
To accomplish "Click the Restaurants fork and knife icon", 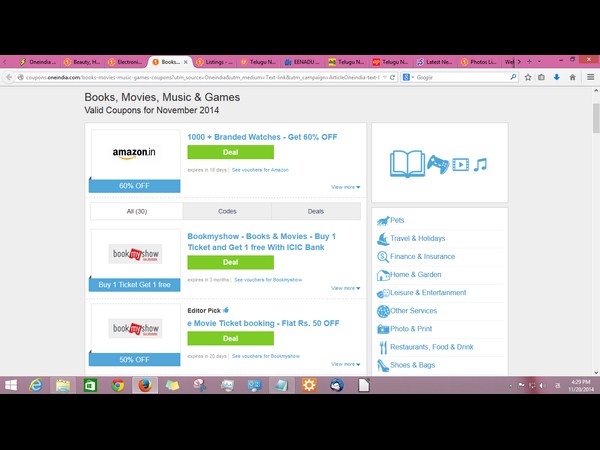I will click(x=382, y=347).
